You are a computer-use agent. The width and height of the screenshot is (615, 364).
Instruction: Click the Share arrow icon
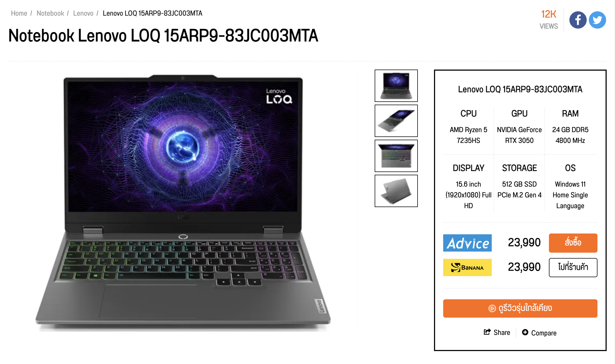[x=487, y=332]
